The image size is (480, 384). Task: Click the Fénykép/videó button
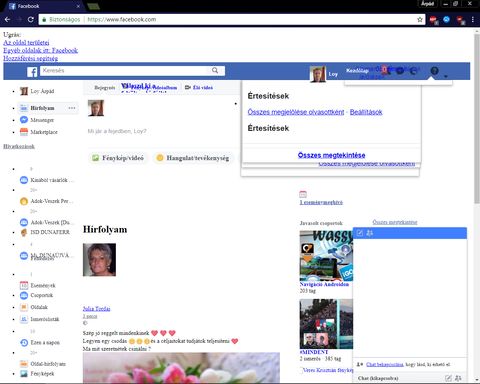[x=119, y=158]
